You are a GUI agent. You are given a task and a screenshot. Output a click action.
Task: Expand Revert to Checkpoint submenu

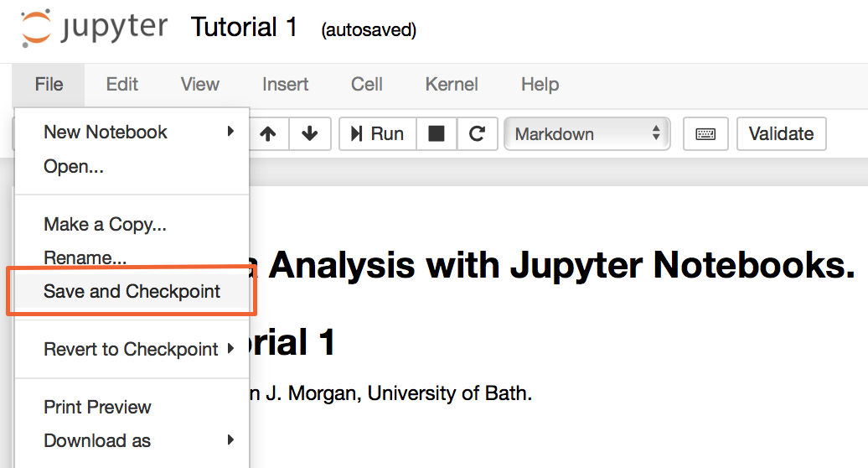click(x=132, y=349)
